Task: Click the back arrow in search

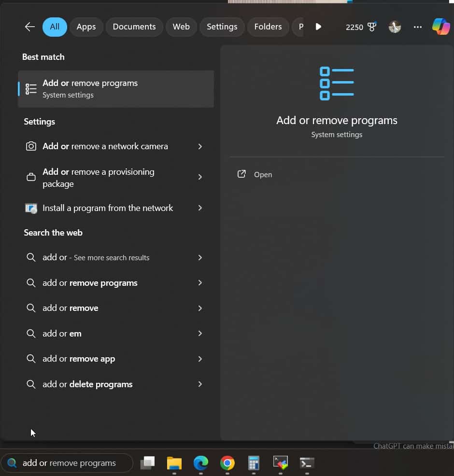Action: 29,27
